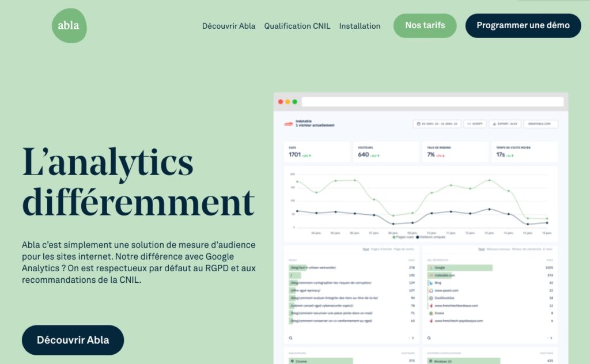Click the Google icon in the referrers list
Image resolution: width=590 pixels, height=364 pixels.
point(431,268)
